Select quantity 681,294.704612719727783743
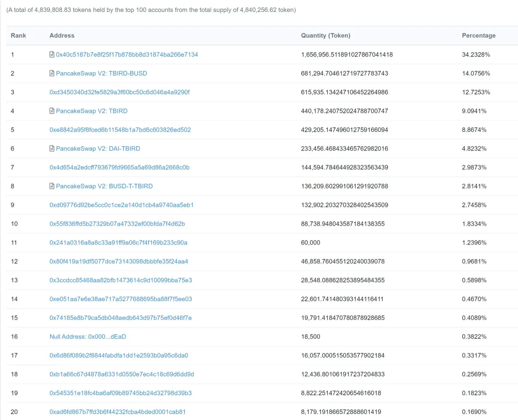 [x=345, y=73]
